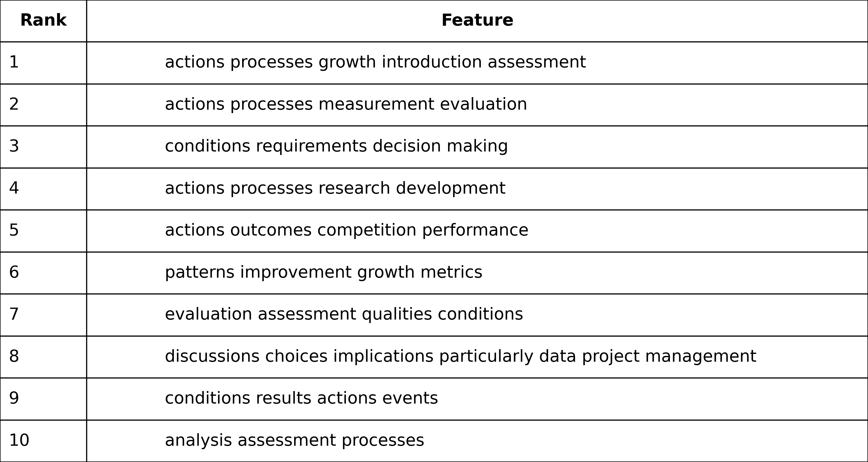Select rank number 9 in table
Screen dimensions: 868x462
(x=14, y=398)
